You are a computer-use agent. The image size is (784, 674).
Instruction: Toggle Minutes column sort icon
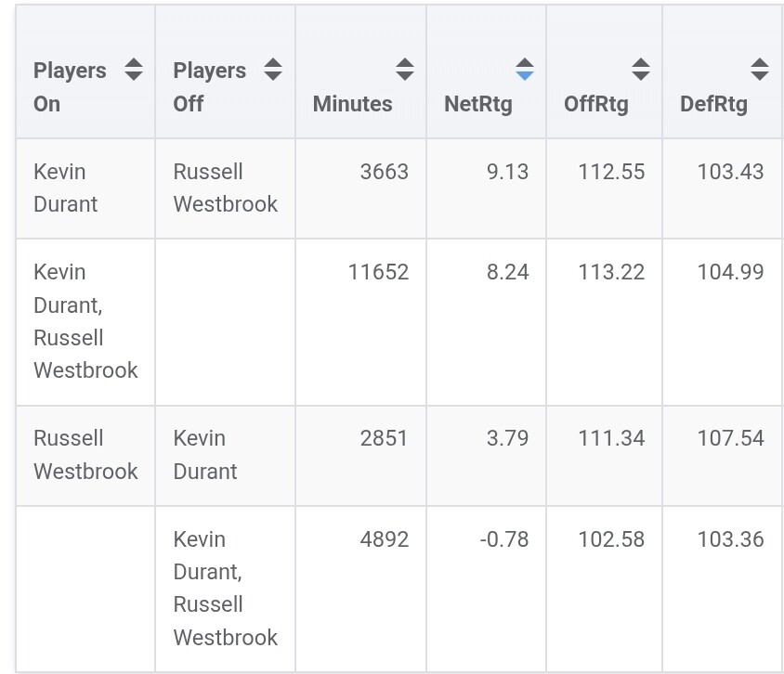pos(404,70)
